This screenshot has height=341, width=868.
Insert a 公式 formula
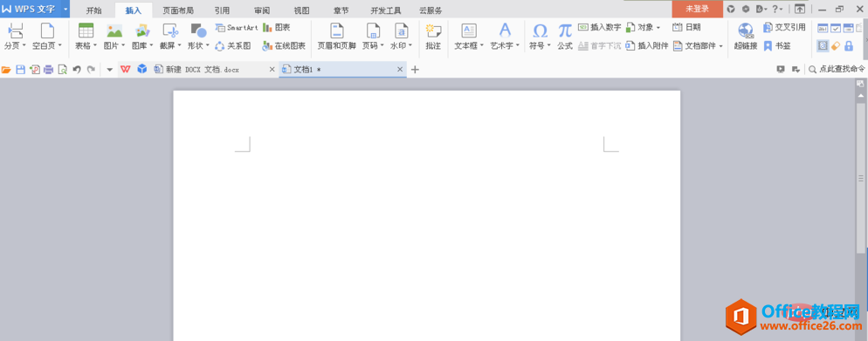(x=565, y=37)
